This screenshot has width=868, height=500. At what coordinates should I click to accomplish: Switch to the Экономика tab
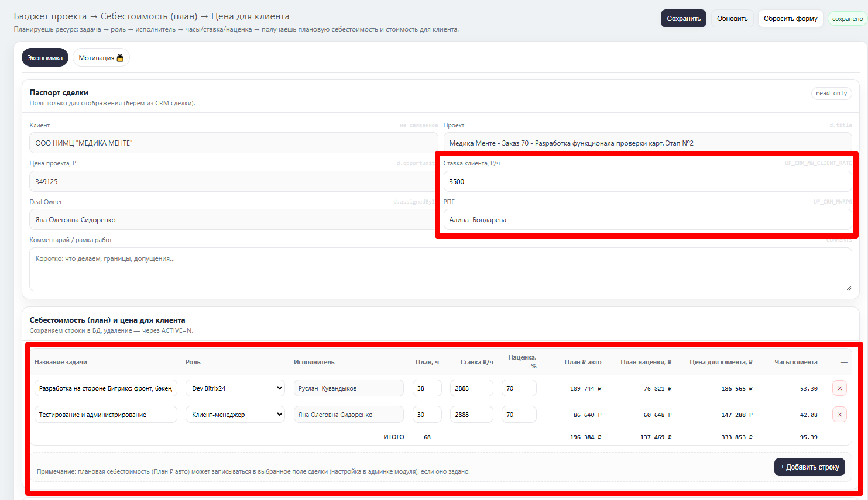[x=45, y=58]
